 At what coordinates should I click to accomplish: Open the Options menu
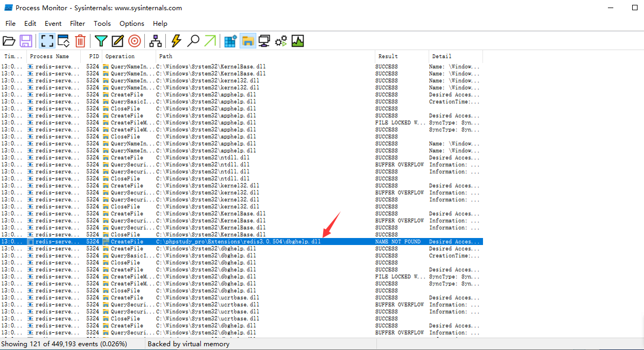point(132,23)
